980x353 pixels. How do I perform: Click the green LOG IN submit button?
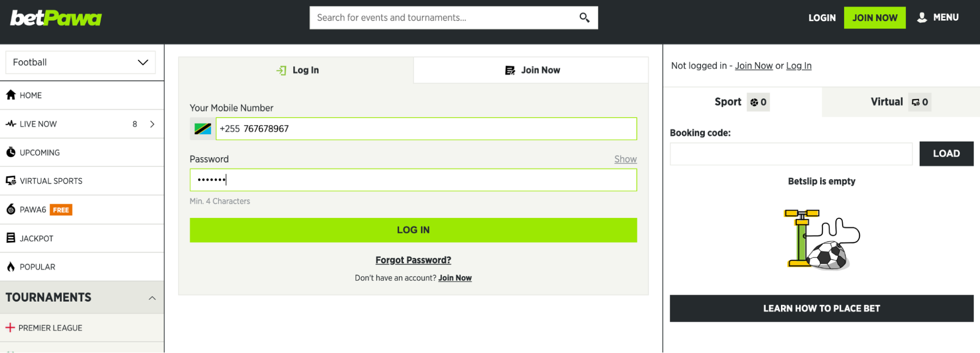pos(413,230)
